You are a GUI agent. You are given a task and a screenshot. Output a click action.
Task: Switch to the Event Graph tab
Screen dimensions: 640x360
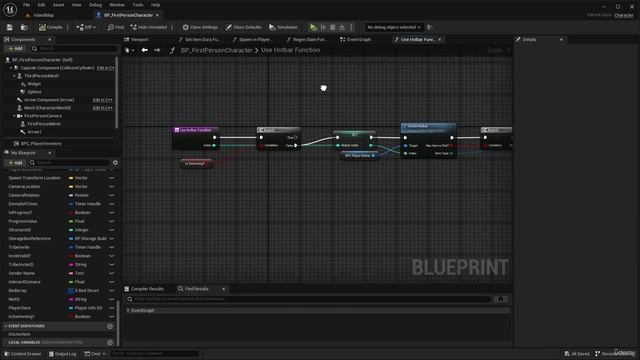[x=356, y=40]
